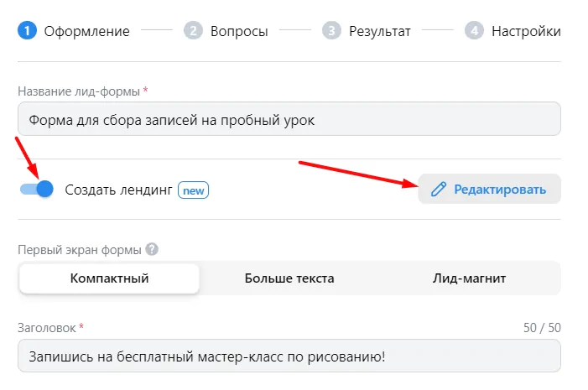The height and width of the screenshot is (390, 588).
Task: Open the Результат step
Action: (379, 31)
